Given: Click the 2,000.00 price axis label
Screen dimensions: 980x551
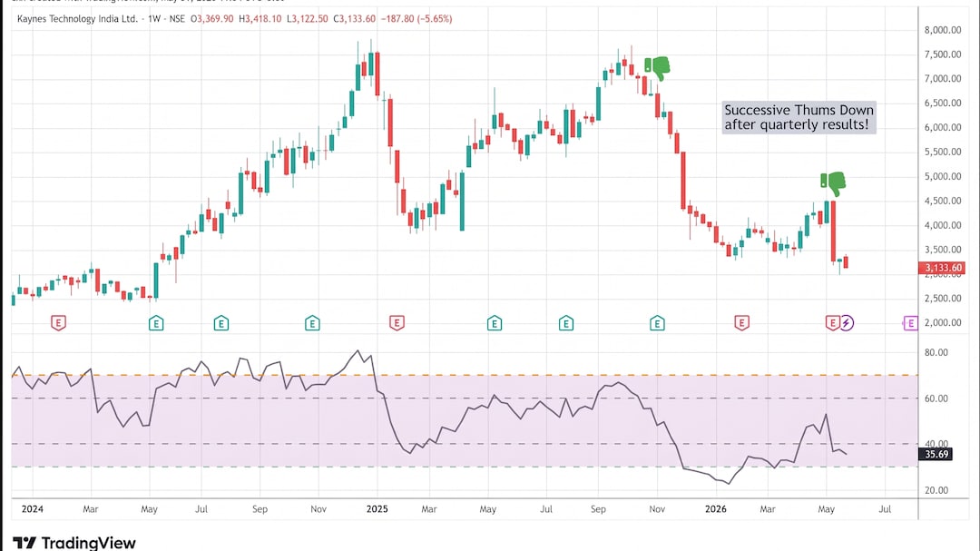Looking at the screenshot, I should click(x=943, y=323).
